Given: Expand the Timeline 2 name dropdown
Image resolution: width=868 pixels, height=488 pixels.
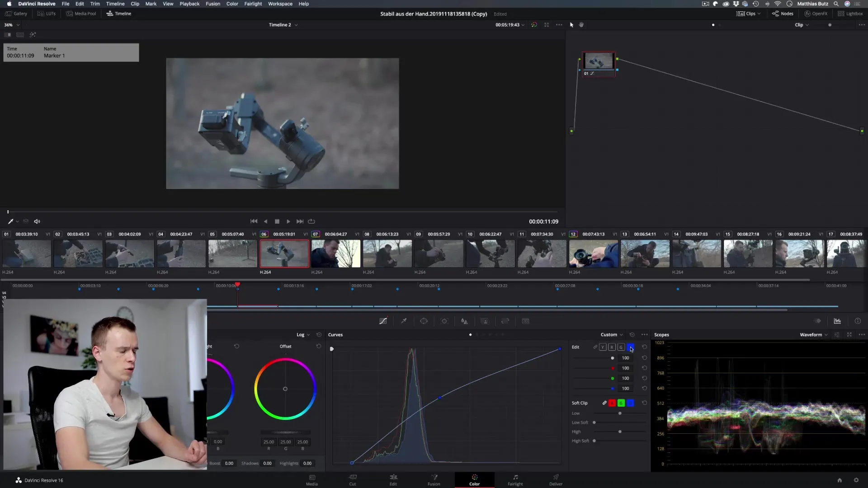Looking at the screenshot, I should click(296, 25).
